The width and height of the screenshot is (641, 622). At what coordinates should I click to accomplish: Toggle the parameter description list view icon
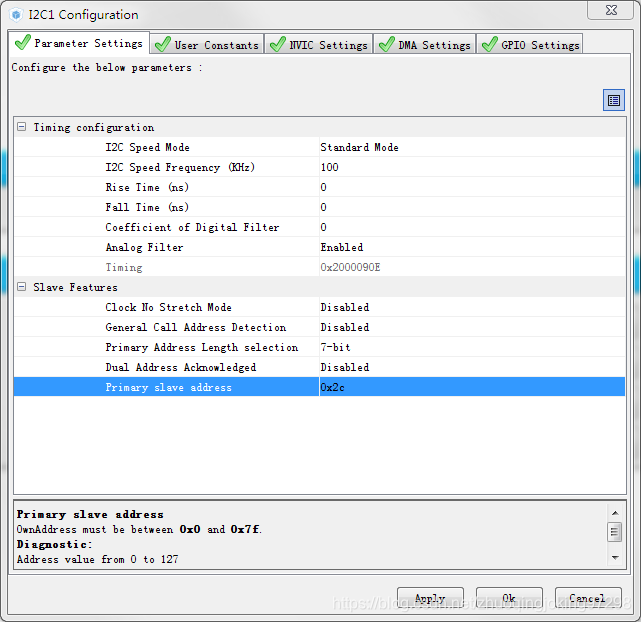coord(614,100)
